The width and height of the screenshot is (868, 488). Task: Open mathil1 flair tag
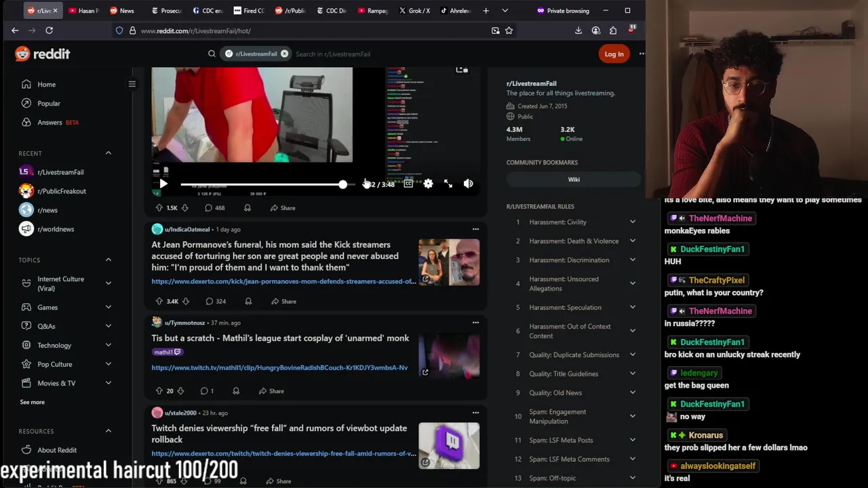(167, 352)
